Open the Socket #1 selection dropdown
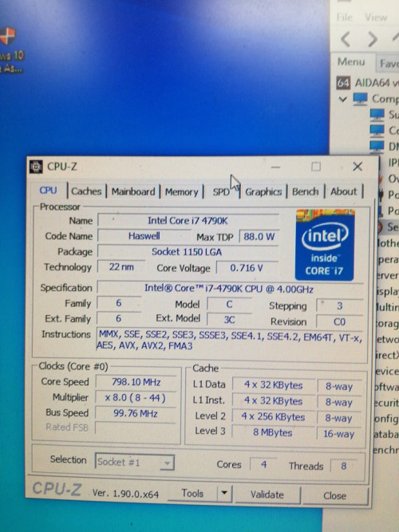399x532 pixels. click(x=135, y=462)
